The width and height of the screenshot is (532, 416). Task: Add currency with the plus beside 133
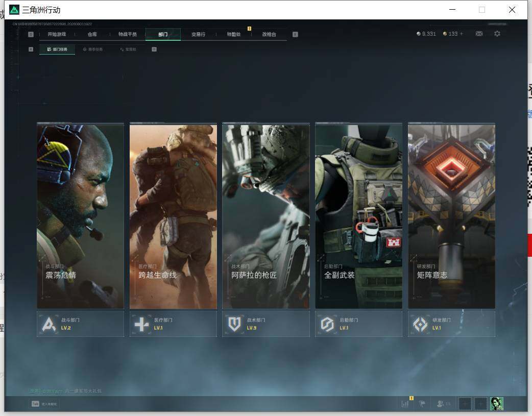point(462,34)
